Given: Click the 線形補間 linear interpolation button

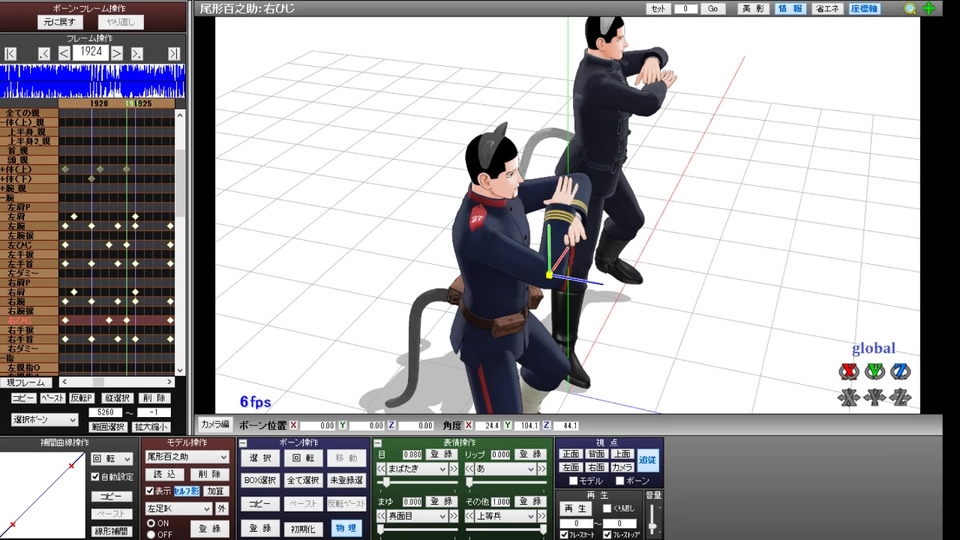Looking at the screenshot, I should (111, 531).
